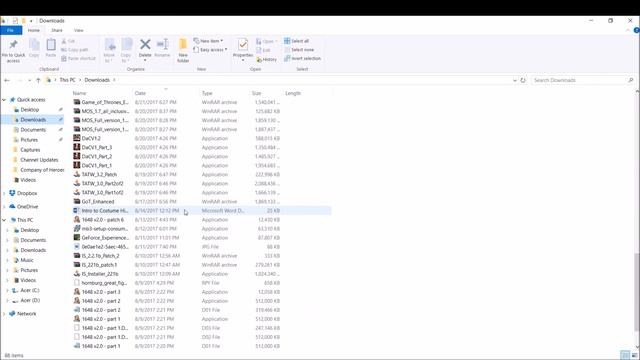The height and width of the screenshot is (360, 640).
Task: Click This PC in the address breadcrumb
Action: (x=67, y=80)
